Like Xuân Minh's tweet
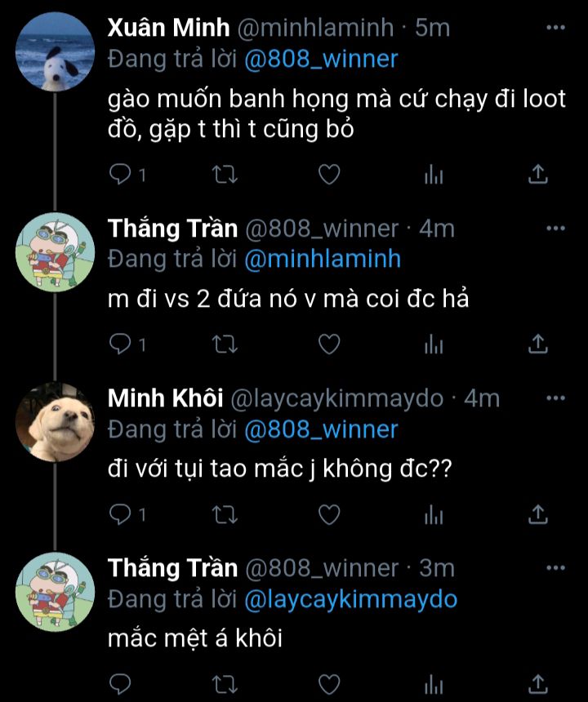 (x=328, y=174)
